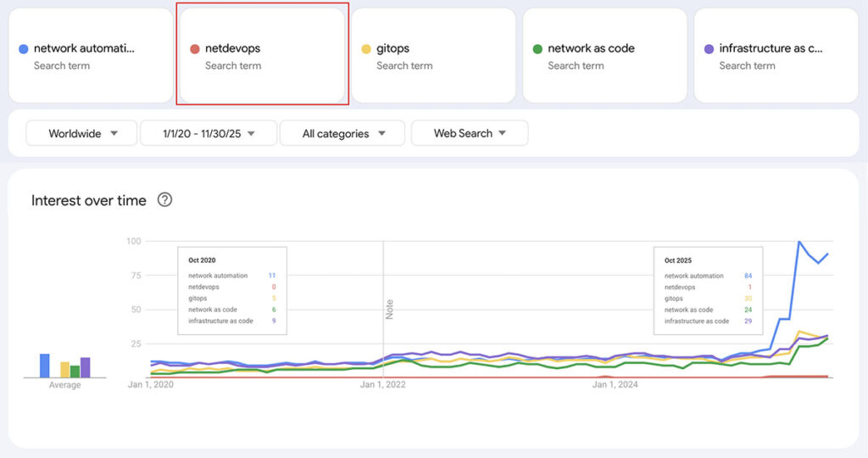Open the Web Search type dropdown
Screen dimensions: 868x458
click(470, 133)
